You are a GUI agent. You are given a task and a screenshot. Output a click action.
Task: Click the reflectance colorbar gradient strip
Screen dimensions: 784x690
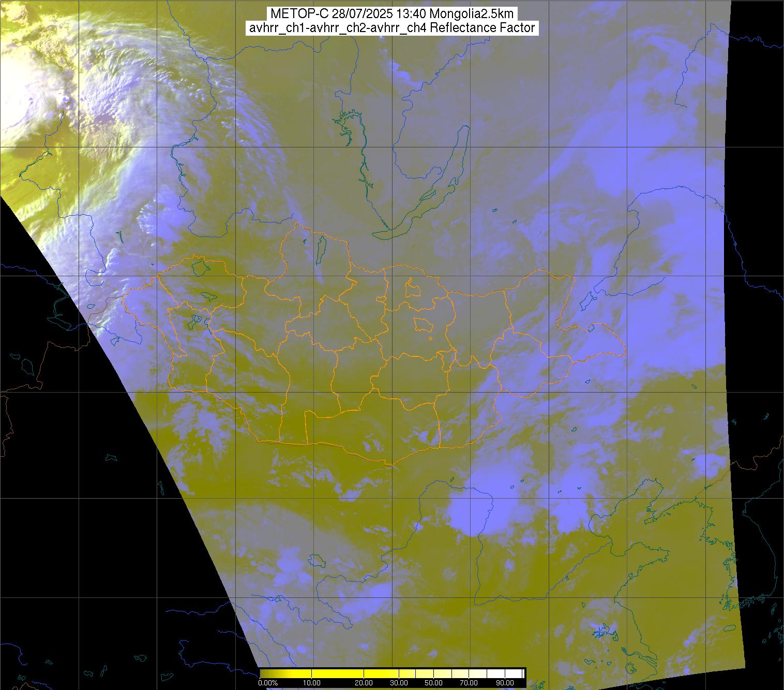[x=392, y=673]
